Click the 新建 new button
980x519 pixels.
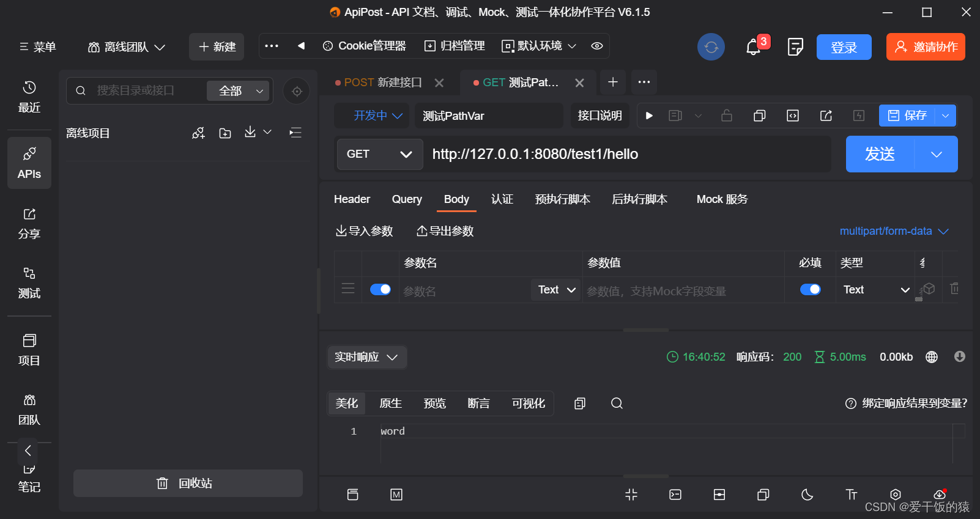217,47
